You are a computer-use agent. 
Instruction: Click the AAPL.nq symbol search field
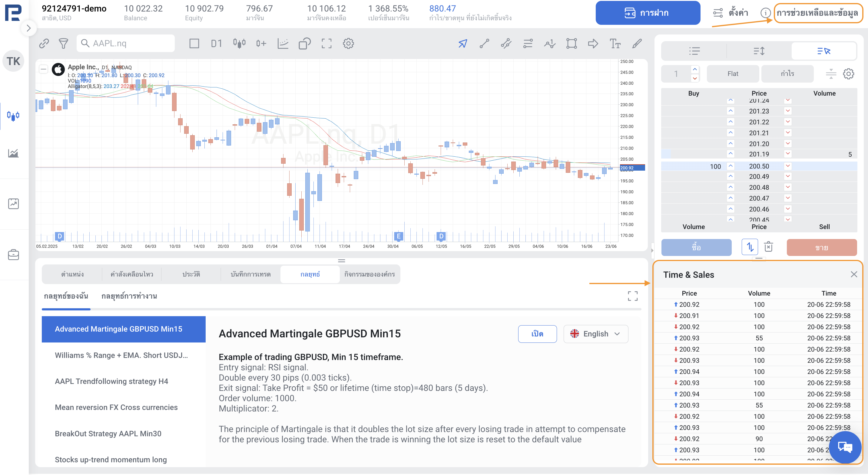tap(125, 44)
